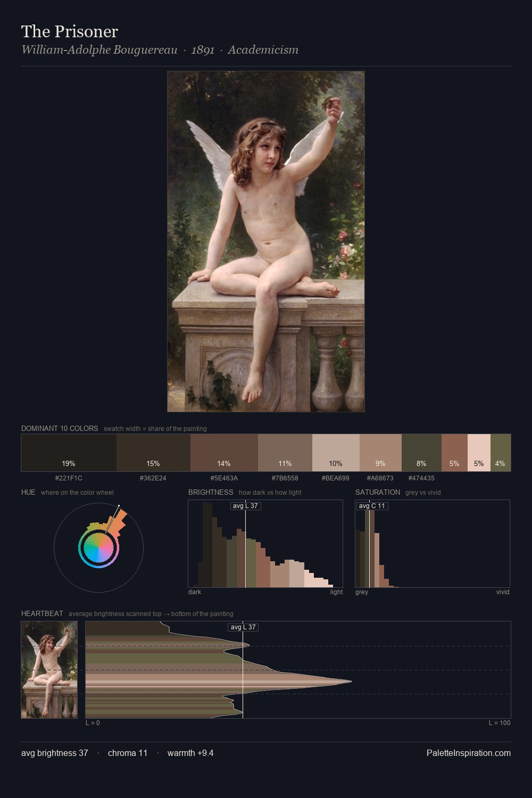Click the SATURATION section heading
Viewport: 532px width, 798px height.
pos(378,492)
